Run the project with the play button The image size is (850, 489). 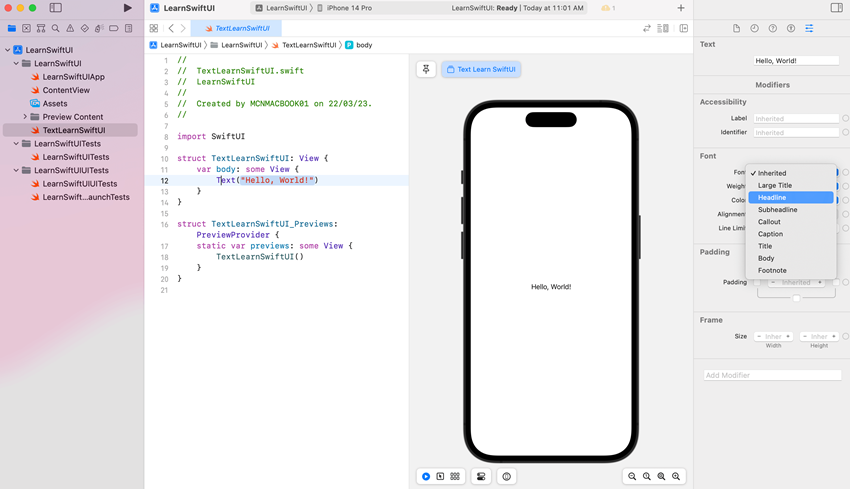127,8
